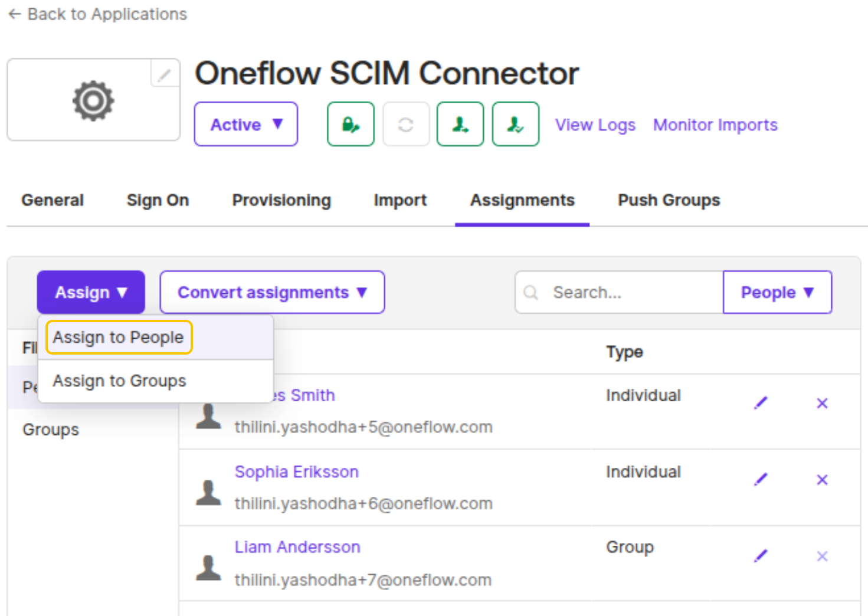868x616 pixels.
Task: Click email thilini.yashodha+5@oneflow.com
Action: click(363, 427)
